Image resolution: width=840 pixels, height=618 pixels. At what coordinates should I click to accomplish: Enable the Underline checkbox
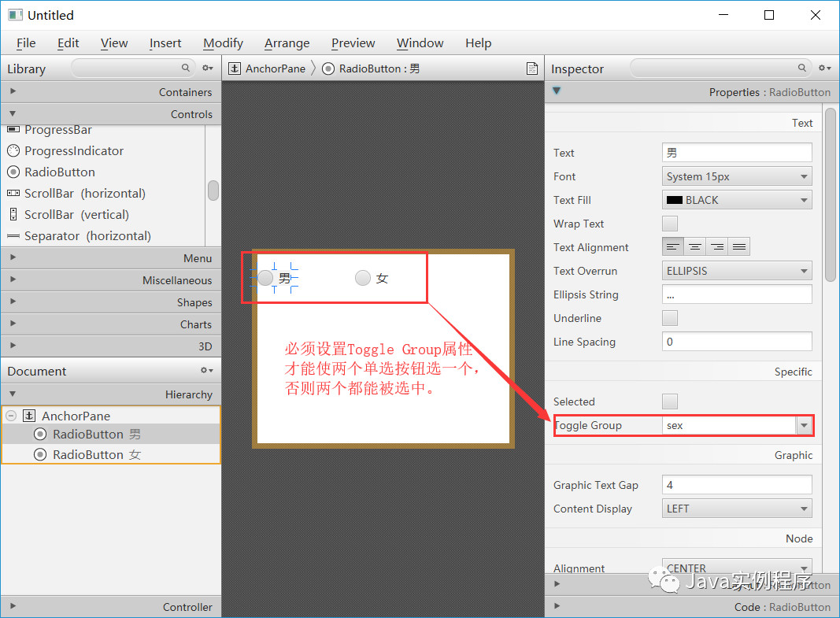(669, 318)
